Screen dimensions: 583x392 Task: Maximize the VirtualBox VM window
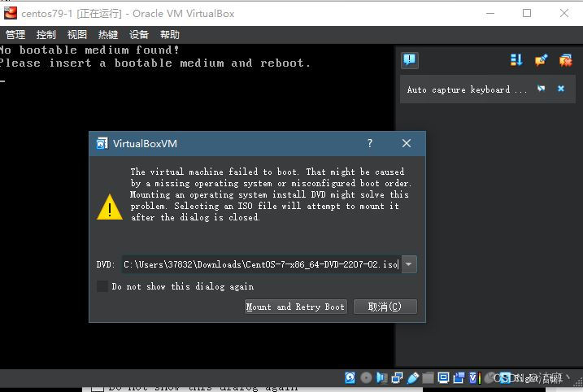pos(526,13)
